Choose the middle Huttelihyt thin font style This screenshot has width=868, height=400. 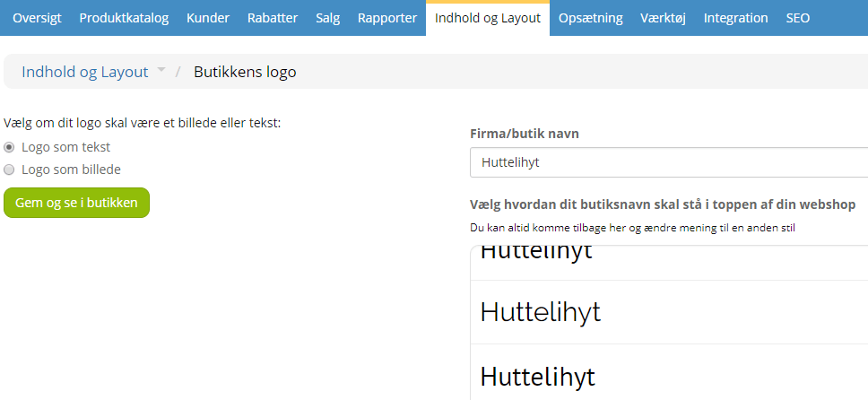tap(669, 312)
